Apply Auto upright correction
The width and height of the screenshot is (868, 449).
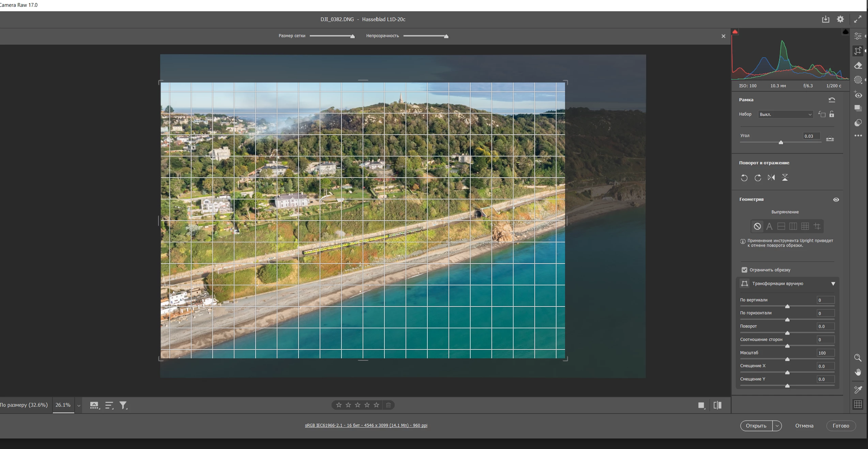pos(769,226)
